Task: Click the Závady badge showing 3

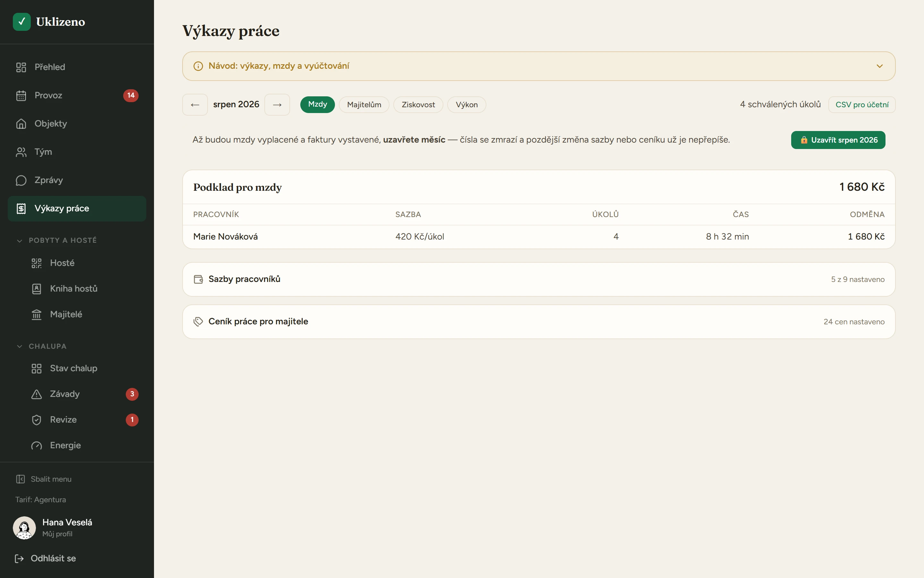Action: click(x=132, y=394)
